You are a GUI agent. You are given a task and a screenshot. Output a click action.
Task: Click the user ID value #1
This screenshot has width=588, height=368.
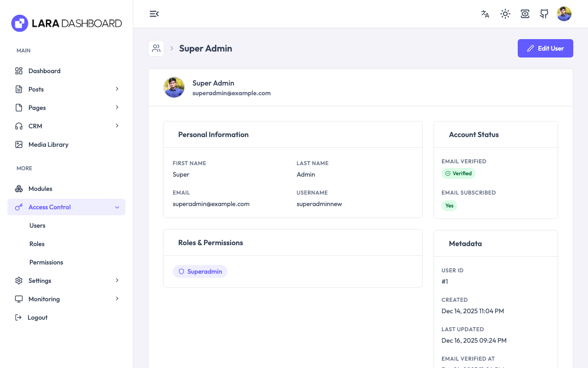pos(445,282)
